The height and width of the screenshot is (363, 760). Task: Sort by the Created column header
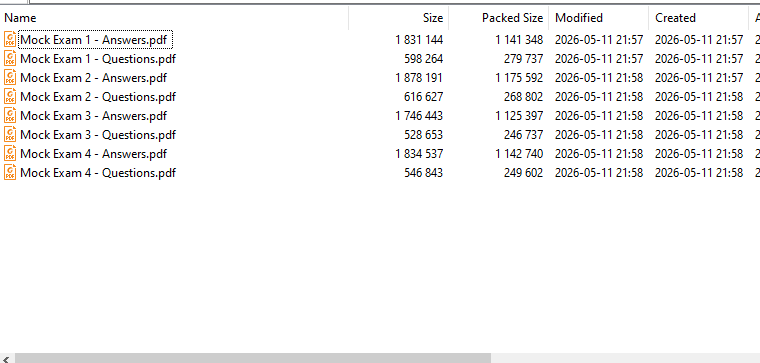(x=698, y=18)
